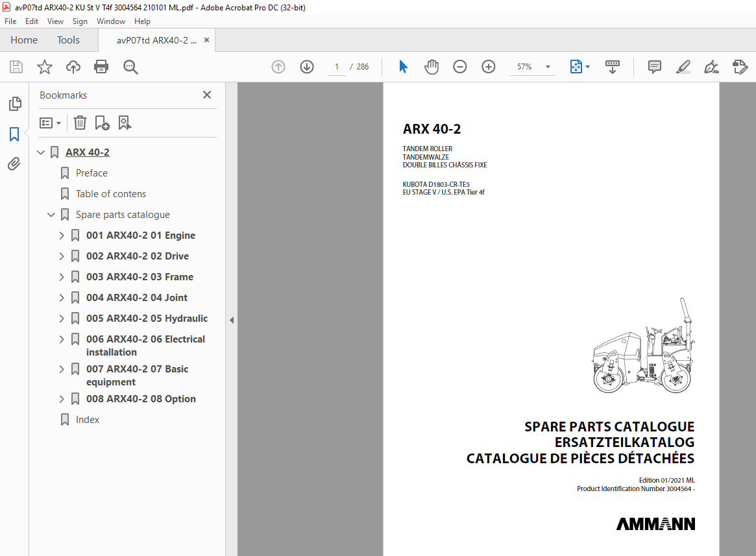Expand 001 ARX40-2 01 Engine bookmark
Image resolution: width=756 pixels, height=556 pixels.
[x=62, y=236]
